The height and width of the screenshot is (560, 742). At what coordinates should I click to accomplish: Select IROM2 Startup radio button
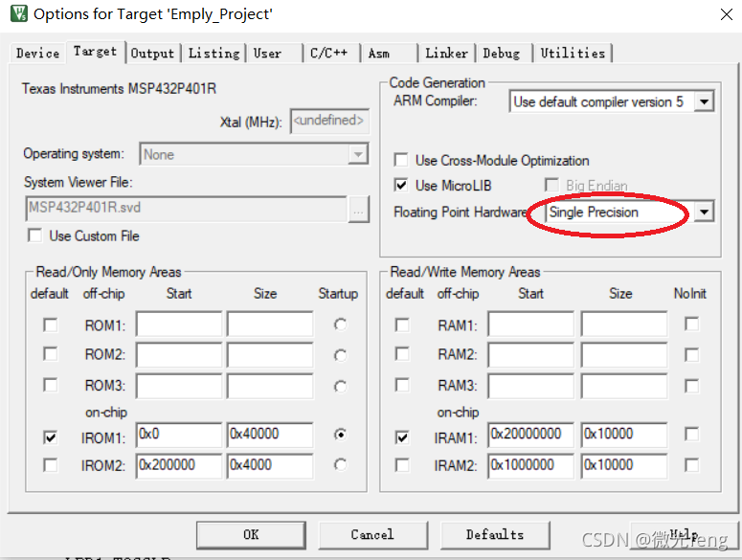[x=340, y=464]
